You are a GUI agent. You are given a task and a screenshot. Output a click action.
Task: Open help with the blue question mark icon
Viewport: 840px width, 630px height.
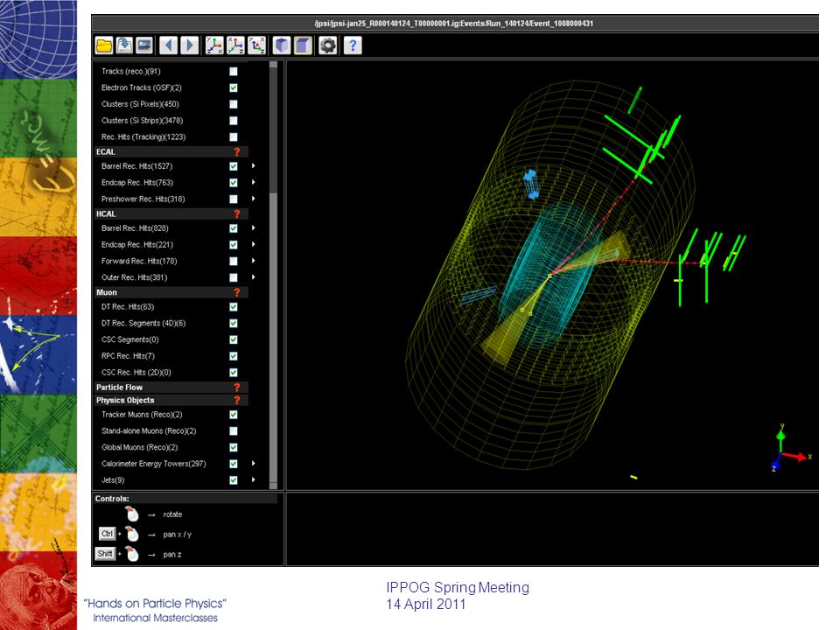coord(353,45)
